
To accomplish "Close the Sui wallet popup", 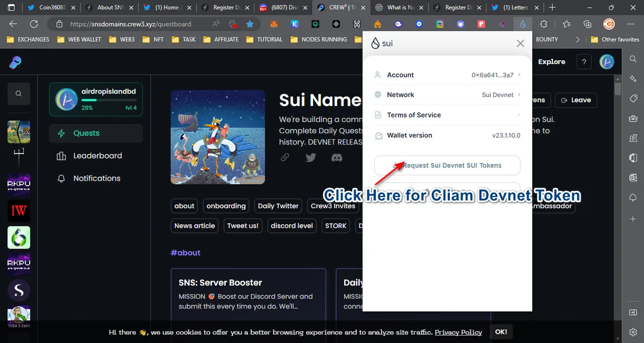I will pos(520,44).
